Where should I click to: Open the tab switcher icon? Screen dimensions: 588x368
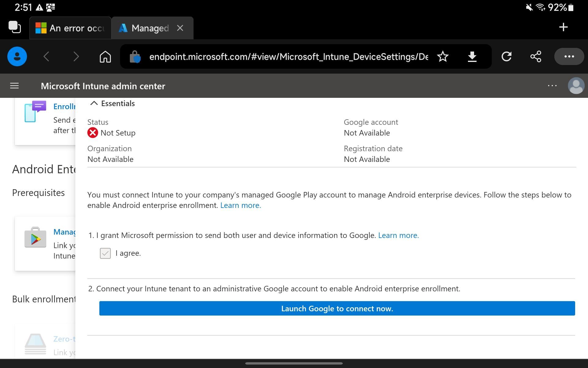[14, 27]
